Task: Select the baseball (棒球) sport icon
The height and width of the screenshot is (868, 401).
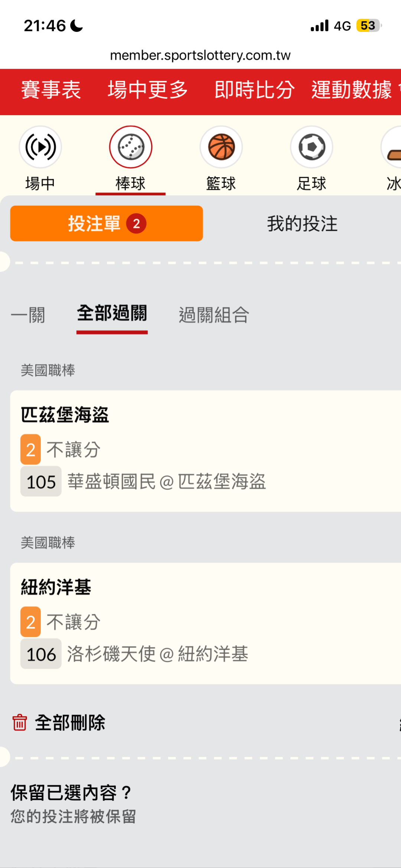Action: click(x=130, y=147)
